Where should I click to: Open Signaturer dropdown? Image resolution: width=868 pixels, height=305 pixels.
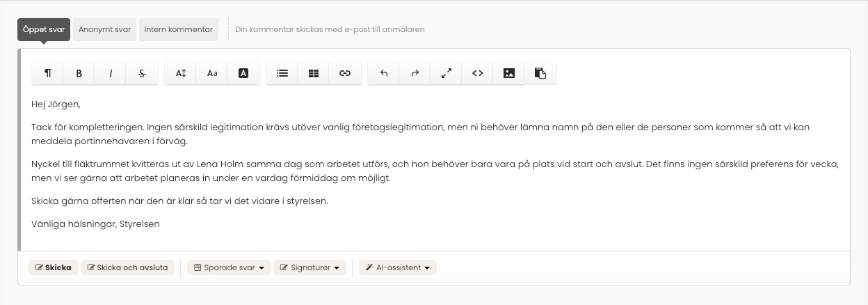[x=310, y=267]
